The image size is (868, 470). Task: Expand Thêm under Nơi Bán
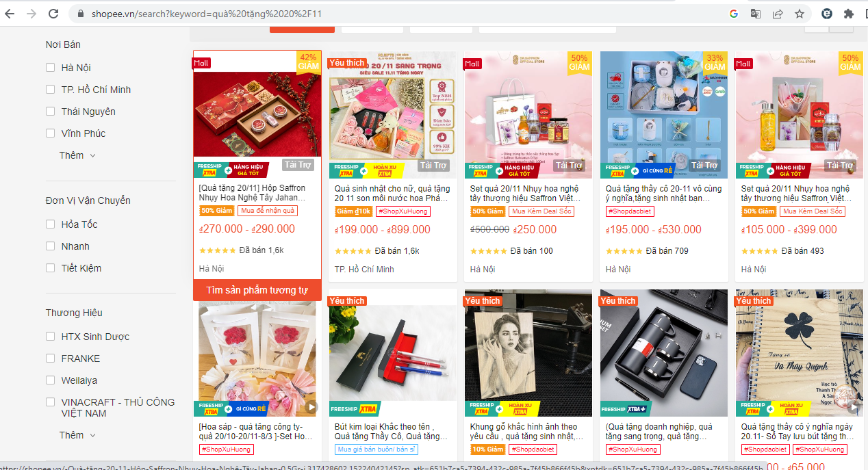click(77, 155)
